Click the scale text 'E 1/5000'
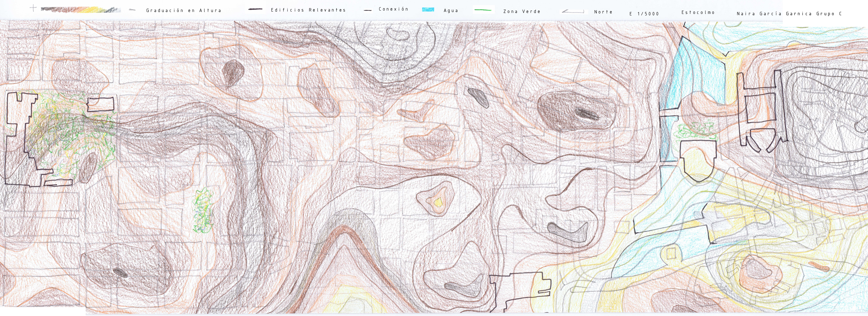The height and width of the screenshot is (316, 868). click(x=644, y=14)
